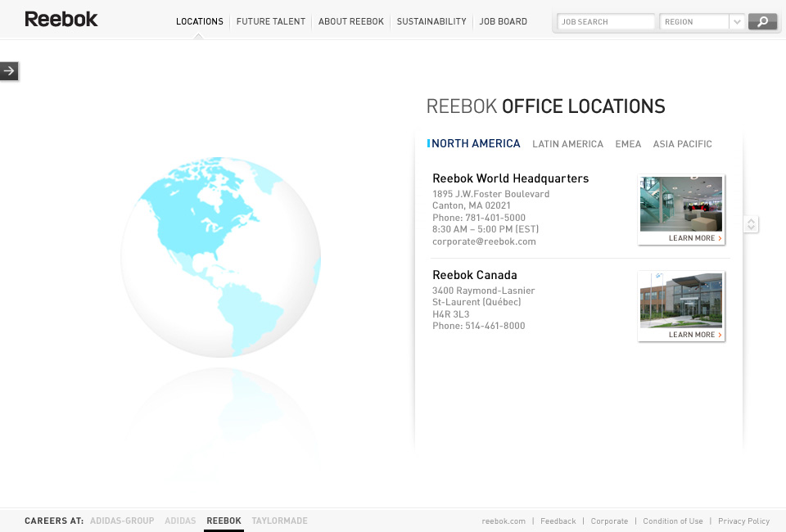786x532 pixels.
Task: Click the 8:30 AM – 5:00 PM (EST) hours
Action: coord(486,229)
